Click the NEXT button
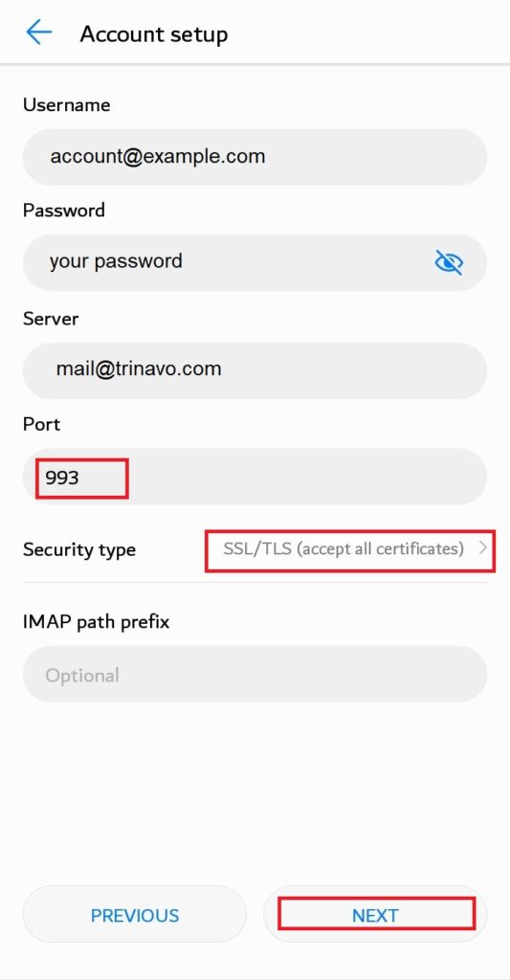The image size is (510, 980). click(375, 915)
